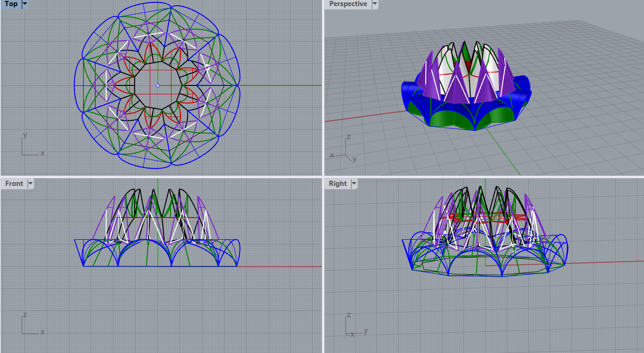The height and width of the screenshot is (353, 644).
Task: Activate the Perspective viewport title label
Action: click(x=348, y=4)
